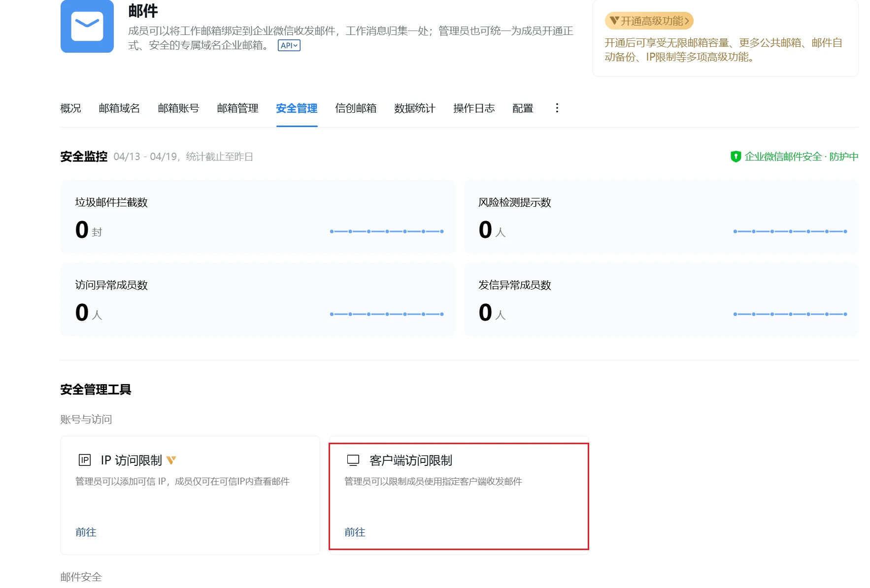Click the gold V icon inside 开通高级功能

point(614,21)
